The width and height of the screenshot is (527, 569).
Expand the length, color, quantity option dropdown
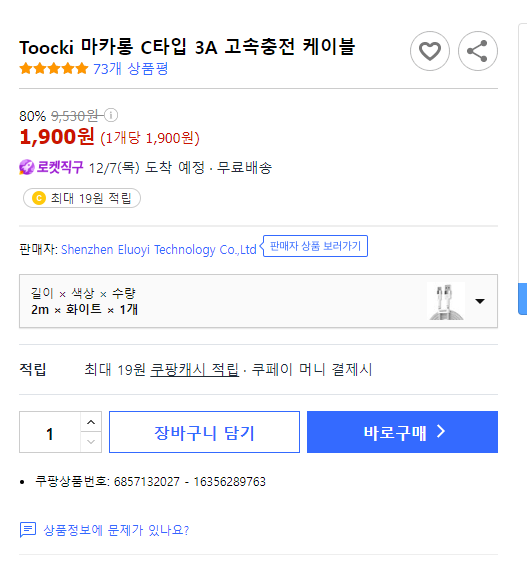click(x=258, y=301)
